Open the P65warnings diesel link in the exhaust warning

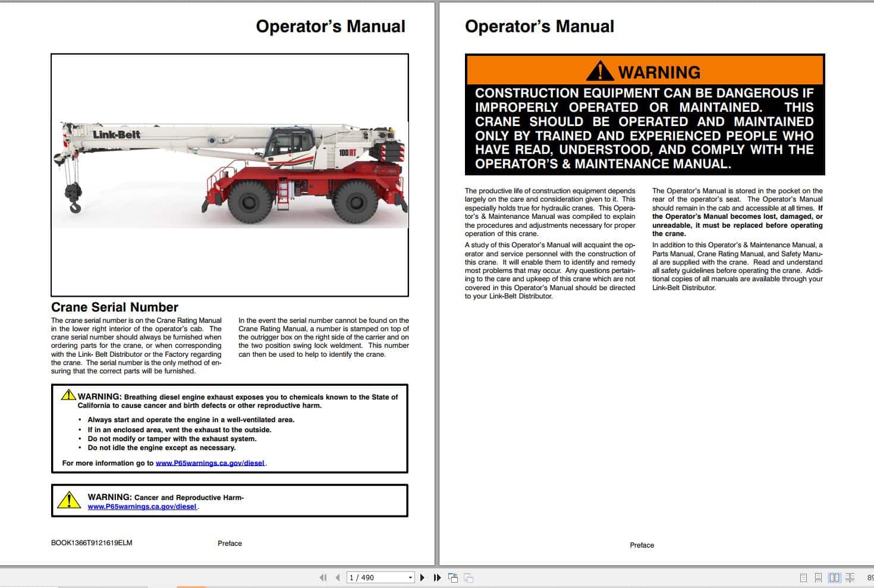click(x=209, y=463)
